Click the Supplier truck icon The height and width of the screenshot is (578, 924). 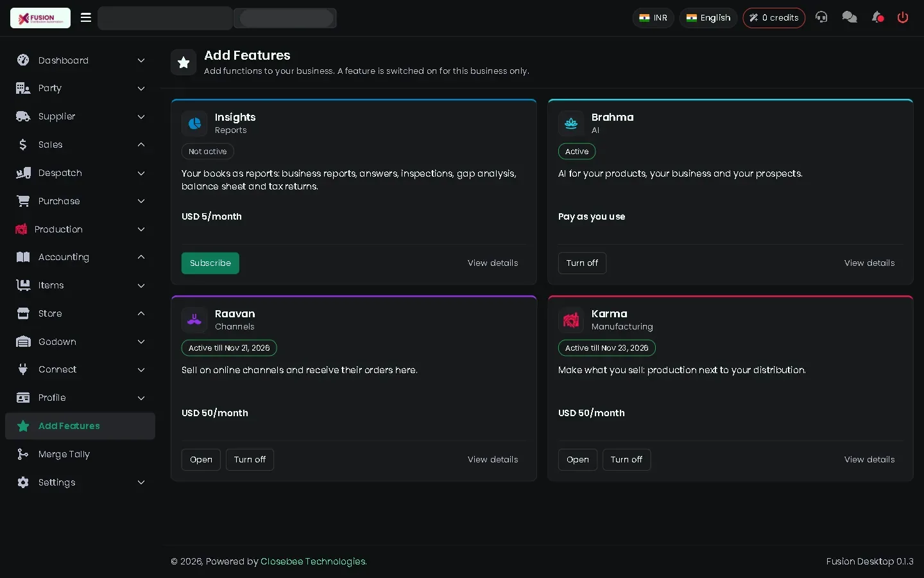(23, 116)
